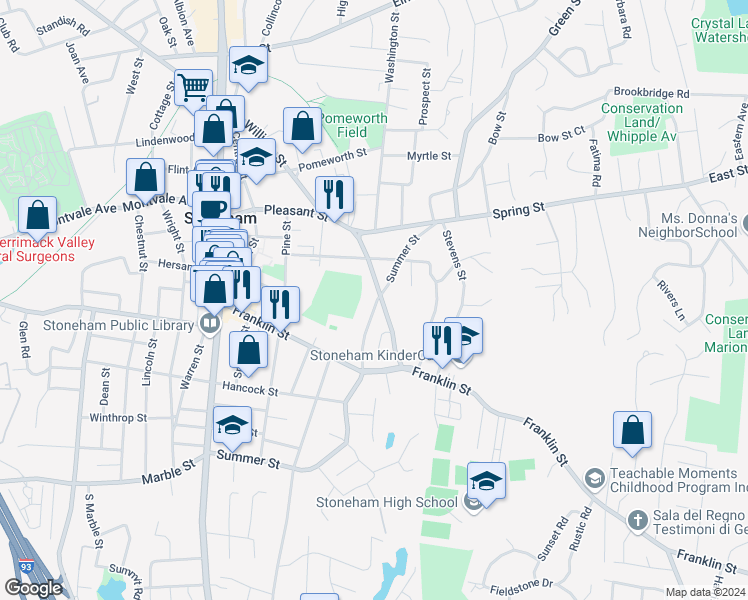
Task: Select the restaurant marker above Franklin St label
Action: [281, 305]
